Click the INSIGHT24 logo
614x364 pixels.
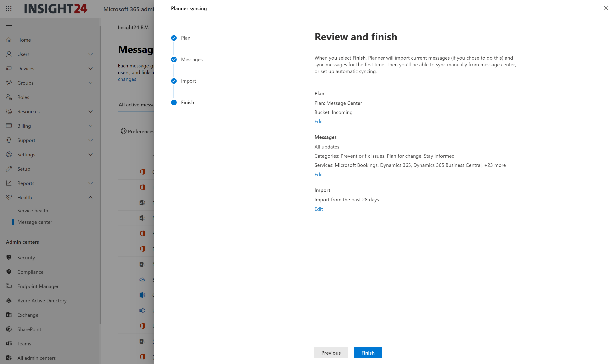tap(56, 9)
